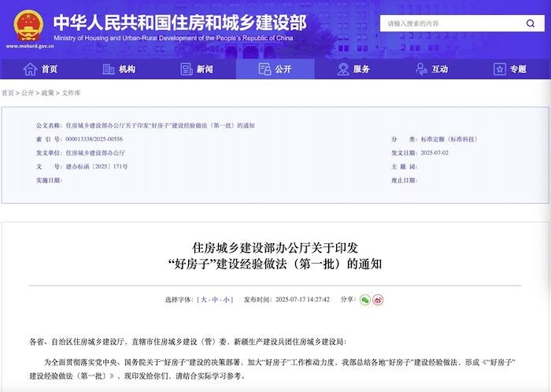Click the issuing unit 住房城乡建设部办公厅
The height and width of the screenshot is (392, 551).
(x=95, y=153)
